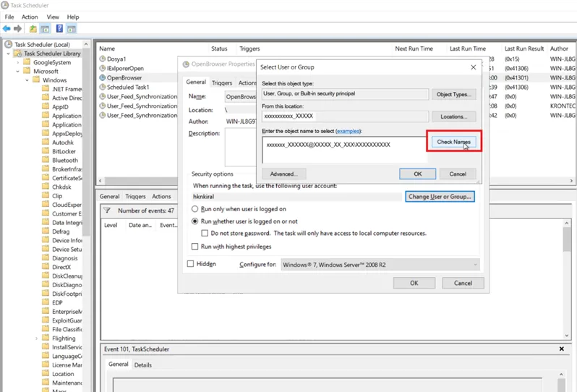Switch to Details tab in event pane
The image size is (577, 392).
(x=142, y=365)
